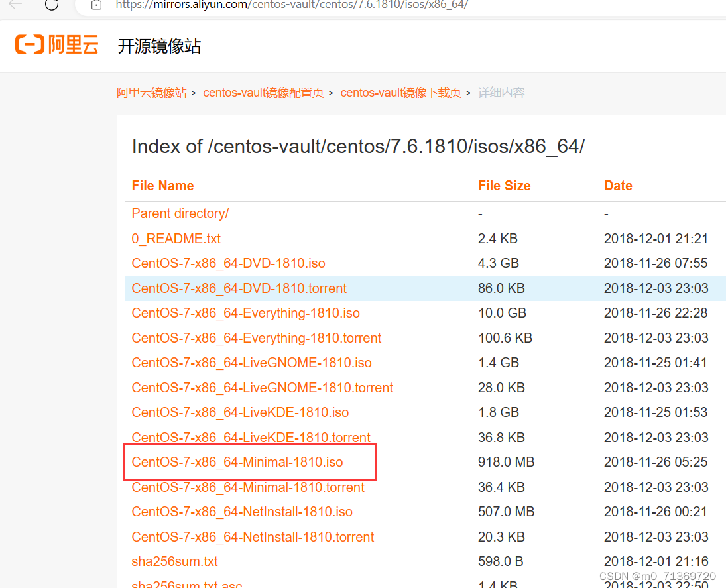Click the File Name column header
The image size is (726, 588).
[x=162, y=186]
